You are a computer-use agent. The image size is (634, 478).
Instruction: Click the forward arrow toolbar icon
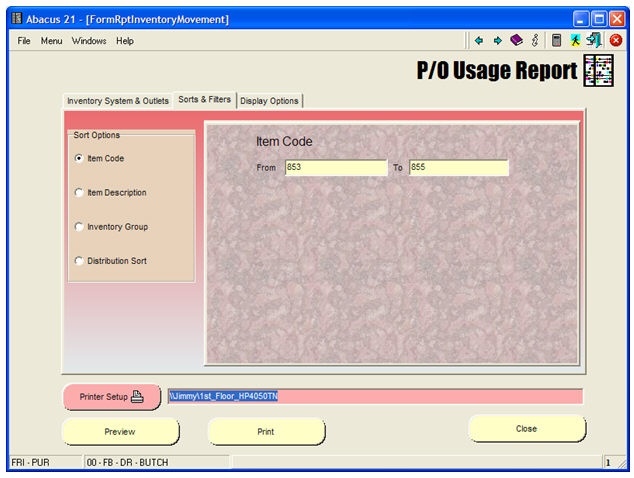click(497, 41)
